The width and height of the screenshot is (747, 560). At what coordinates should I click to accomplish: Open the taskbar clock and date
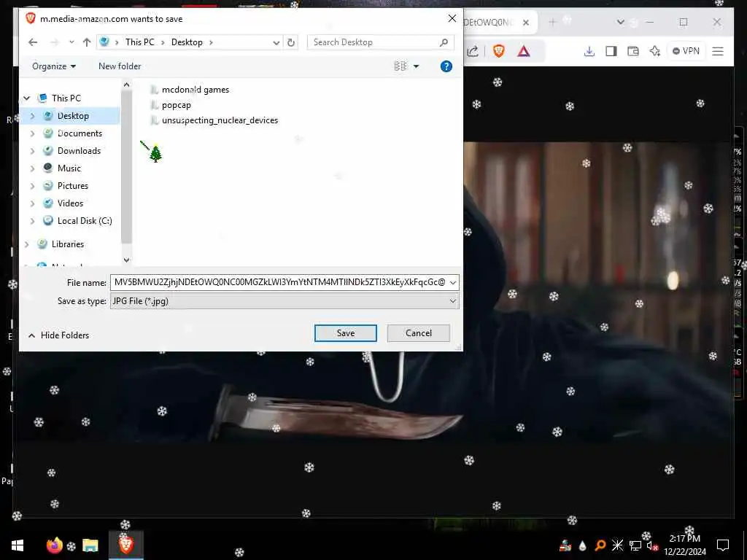684,545
